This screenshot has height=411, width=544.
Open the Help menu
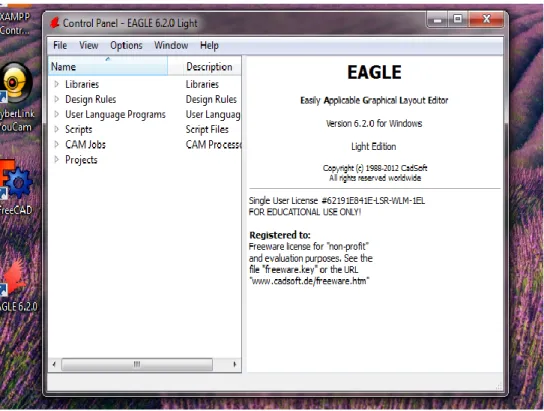point(209,45)
